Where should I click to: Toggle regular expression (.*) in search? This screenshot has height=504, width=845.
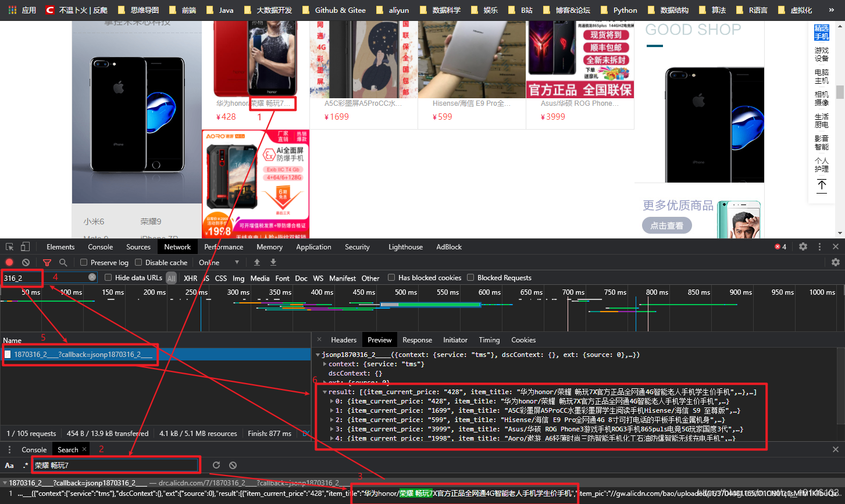tap(26, 465)
